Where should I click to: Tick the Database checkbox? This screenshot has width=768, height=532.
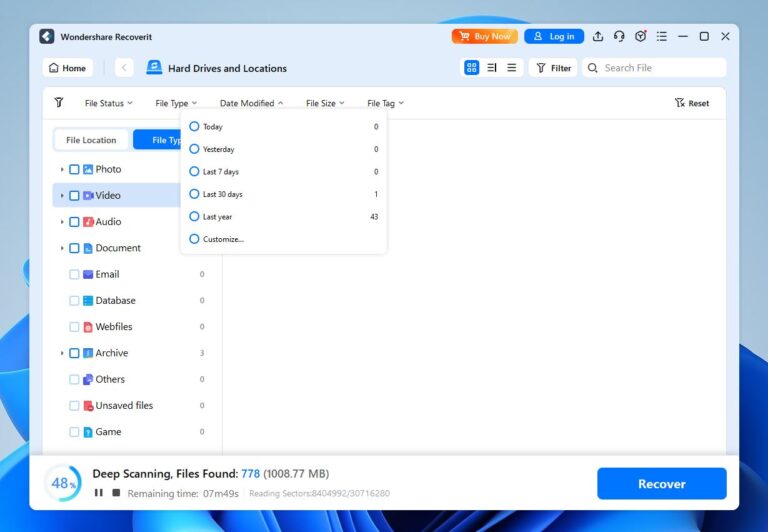click(74, 300)
